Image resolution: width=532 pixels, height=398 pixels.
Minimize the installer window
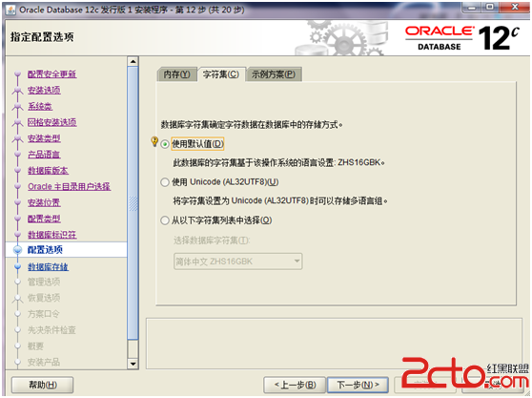(472, 7)
